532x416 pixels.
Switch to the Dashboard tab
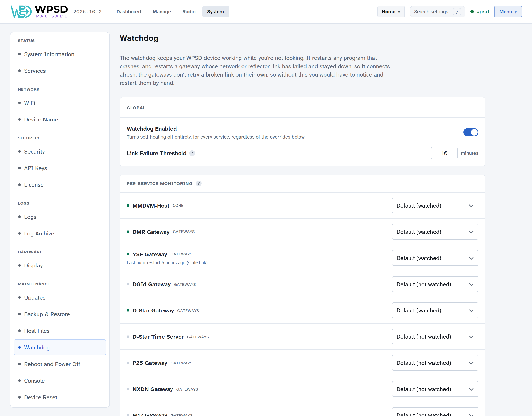(x=129, y=12)
